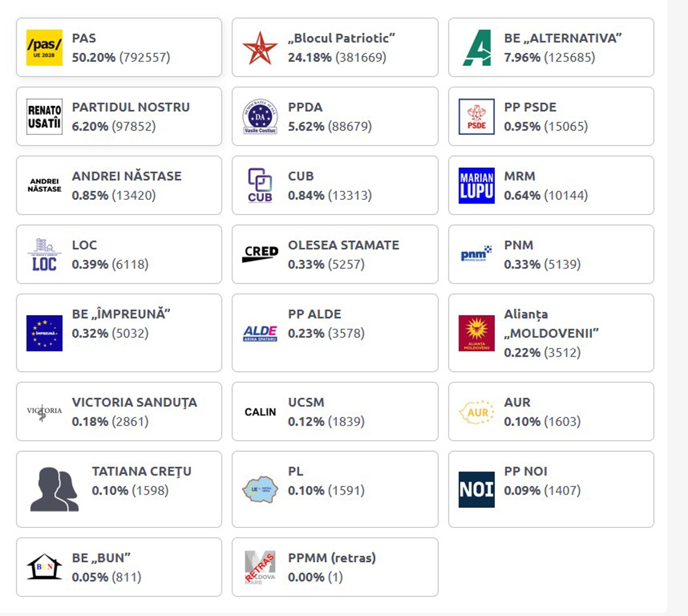Click the Tatiana Crețu silhouette image

[x=54, y=490]
